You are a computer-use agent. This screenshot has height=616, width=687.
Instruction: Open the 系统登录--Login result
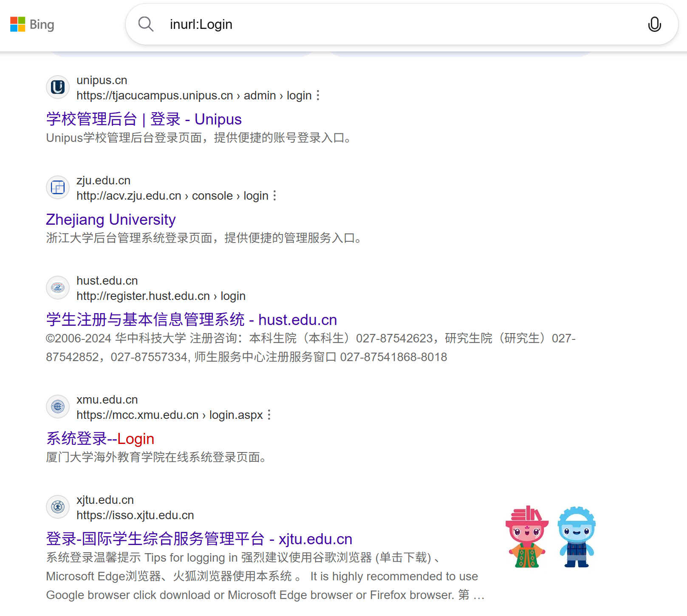point(99,438)
